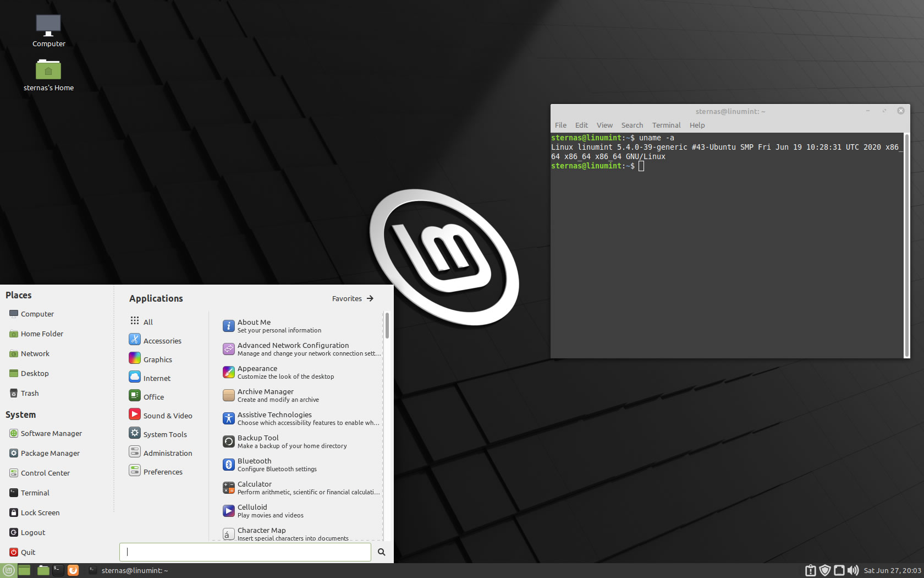Screen dimensions: 924x578
Task: Click Show Desktop icon in the panel
Action: point(24,570)
